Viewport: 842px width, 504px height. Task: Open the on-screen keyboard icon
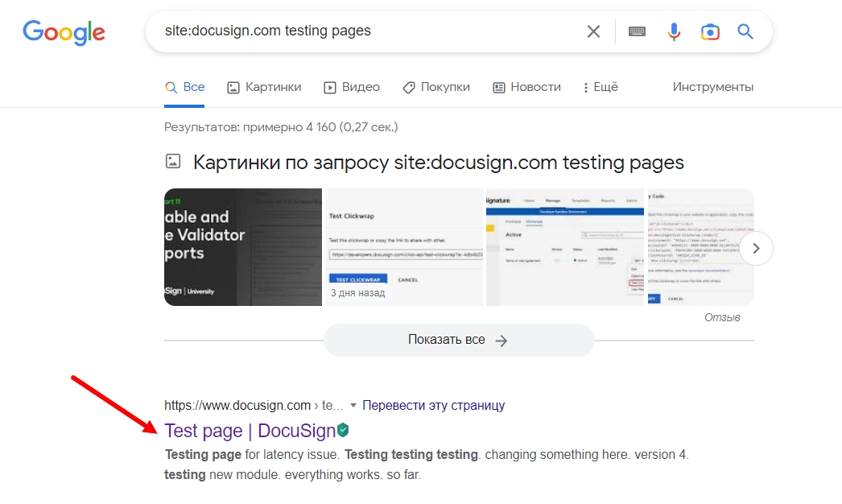tap(637, 31)
